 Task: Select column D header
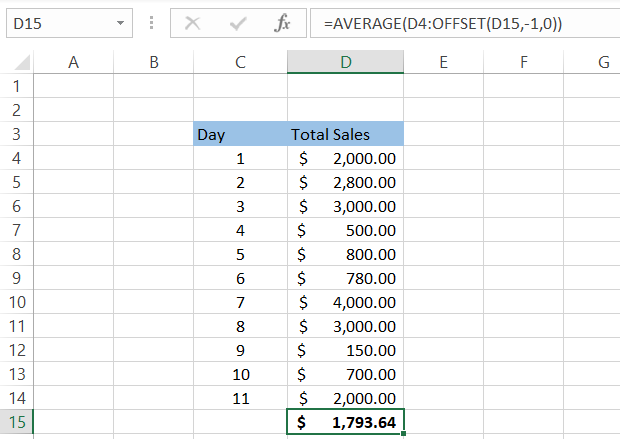pos(345,62)
